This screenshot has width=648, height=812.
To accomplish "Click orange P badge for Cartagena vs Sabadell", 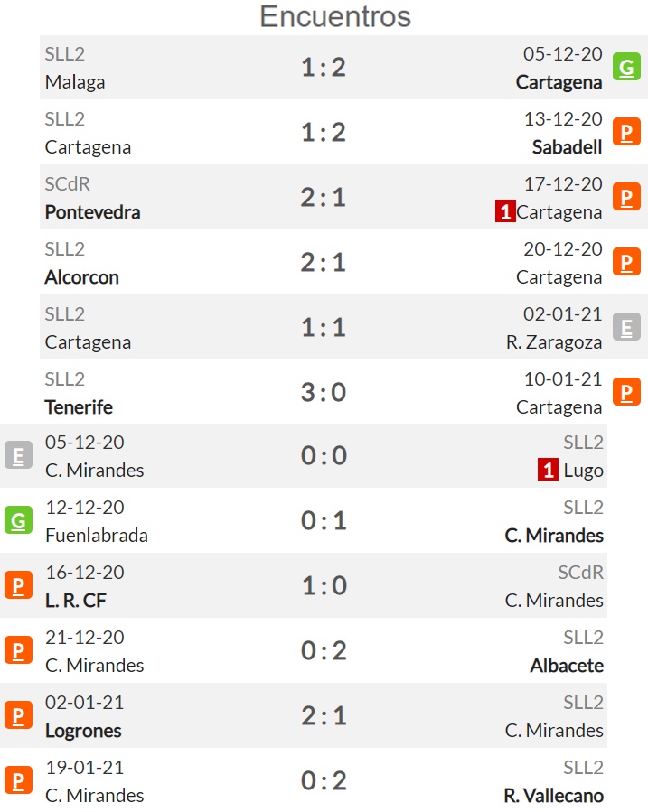I will [626, 132].
